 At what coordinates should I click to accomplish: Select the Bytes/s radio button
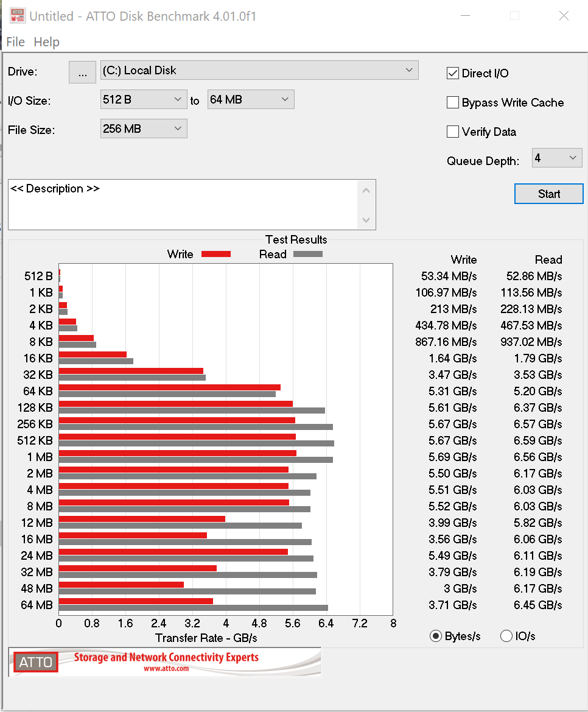tap(436, 636)
